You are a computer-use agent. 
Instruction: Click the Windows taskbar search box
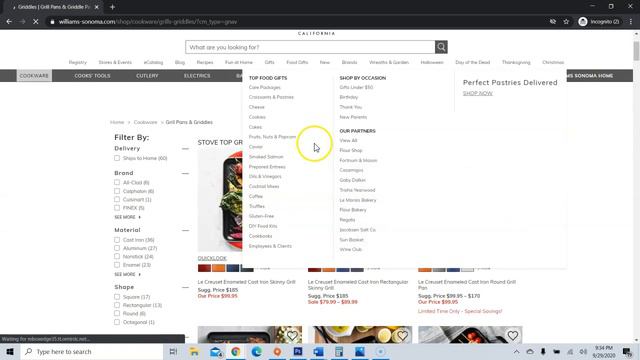pos(92,351)
